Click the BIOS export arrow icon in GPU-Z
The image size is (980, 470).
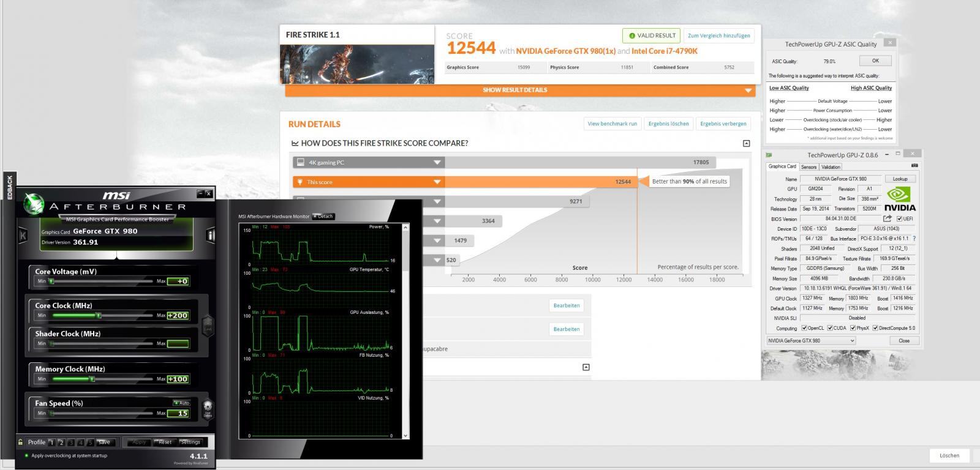pos(887,218)
